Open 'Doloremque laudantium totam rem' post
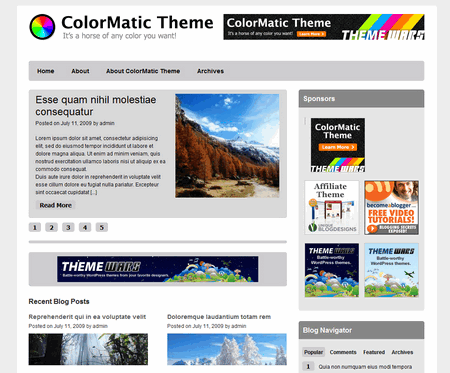 click(x=219, y=317)
